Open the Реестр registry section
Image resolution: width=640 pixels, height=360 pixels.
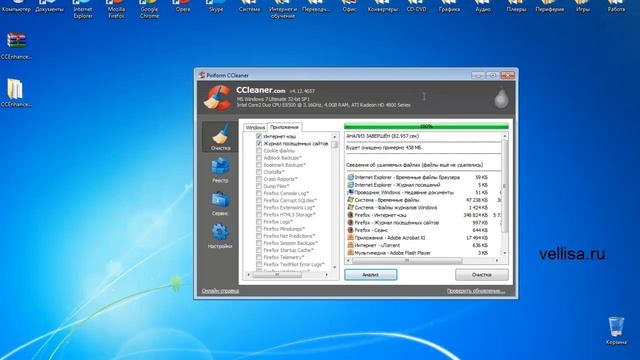(220, 170)
